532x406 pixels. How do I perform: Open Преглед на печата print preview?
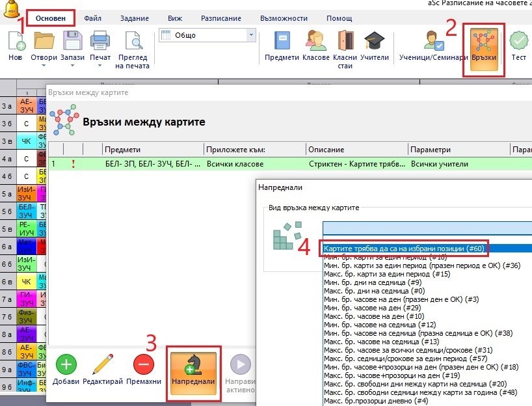(x=133, y=41)
